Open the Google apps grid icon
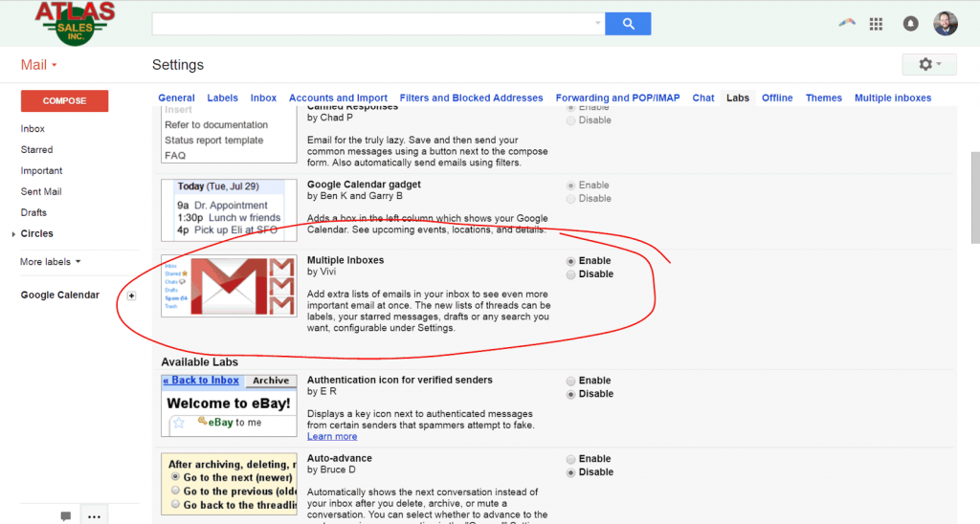Viewport: 980px width, 524px height. click(877, 24)
